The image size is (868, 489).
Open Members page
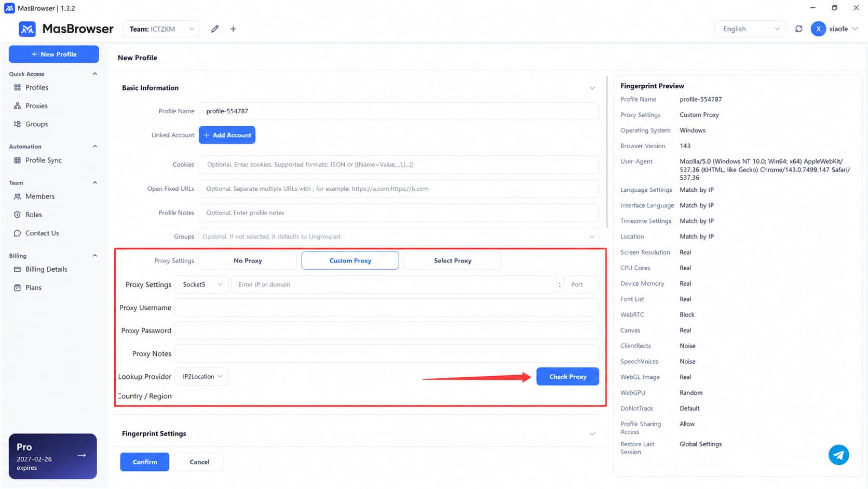click(x=40, y=196)
